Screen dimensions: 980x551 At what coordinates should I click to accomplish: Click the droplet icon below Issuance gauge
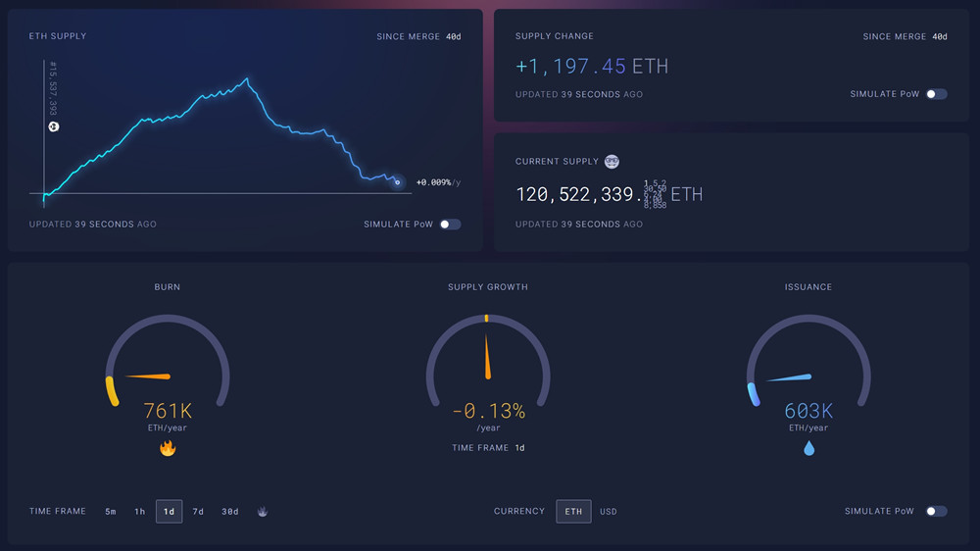[808, 448]
